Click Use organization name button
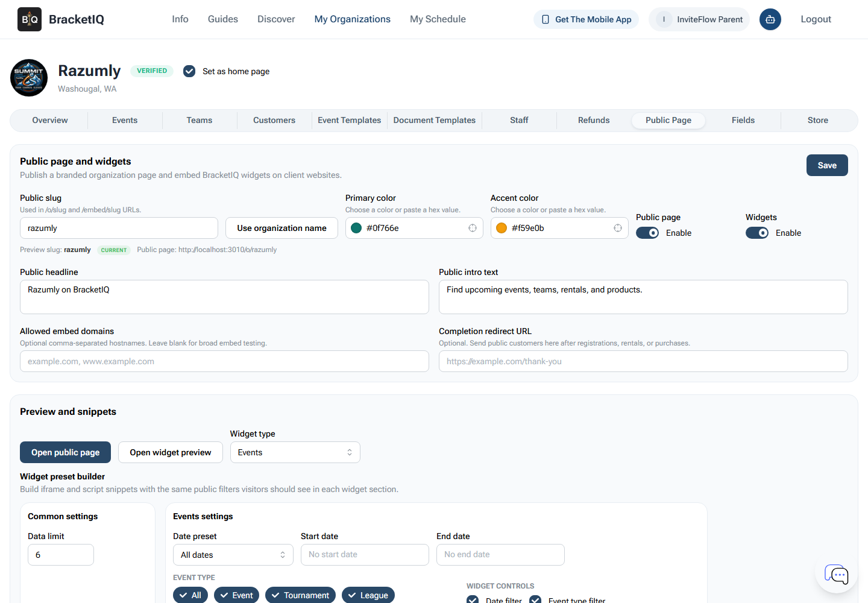 (x=281, y=228)
